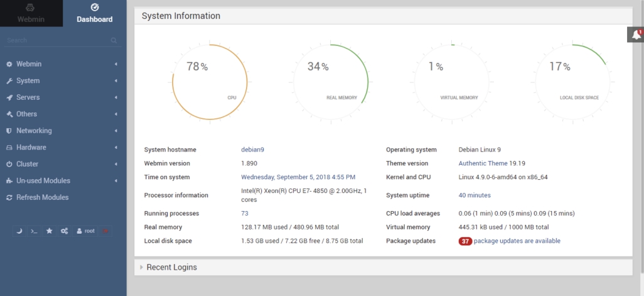Viewport: 644px width, 296px height.
Task: Click the debian9 hostname link
Action: coord(252,150)
